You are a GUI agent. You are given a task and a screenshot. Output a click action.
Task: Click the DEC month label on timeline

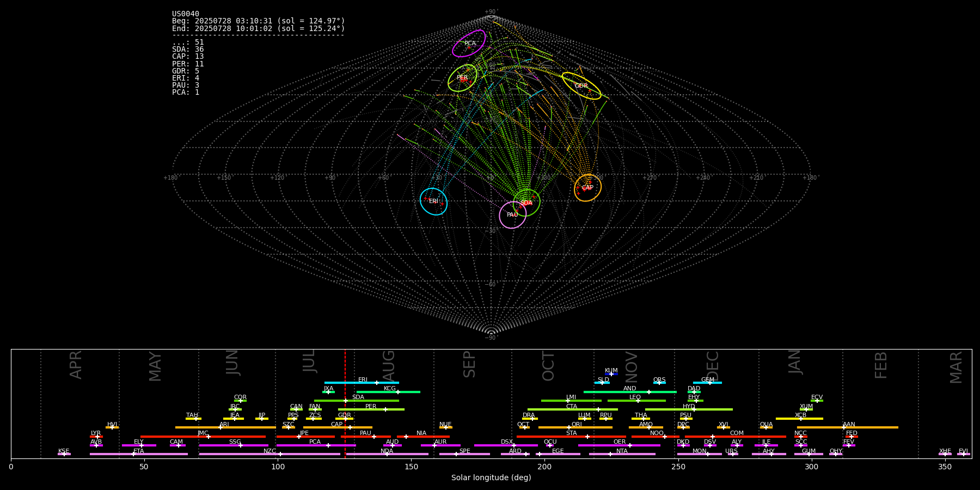click(x=713, y=366)
